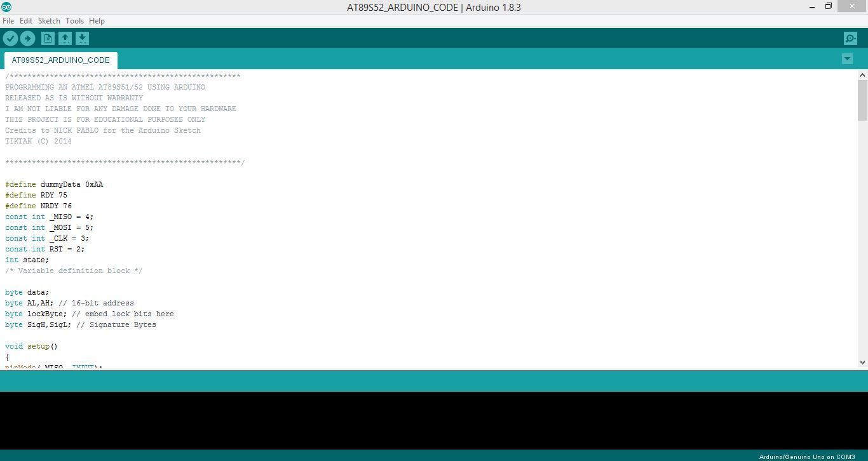Screen dimensions: 868x461
Task: Upload the sketch with the arrow icon
Action: [28, 38]
